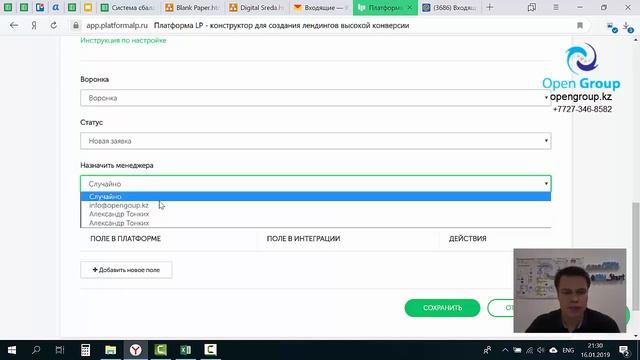Image resolution: width=640 pixels, height=360 pixels.
Task: Click the Добавить новое поле button
Action: click(x=126, y=270)
